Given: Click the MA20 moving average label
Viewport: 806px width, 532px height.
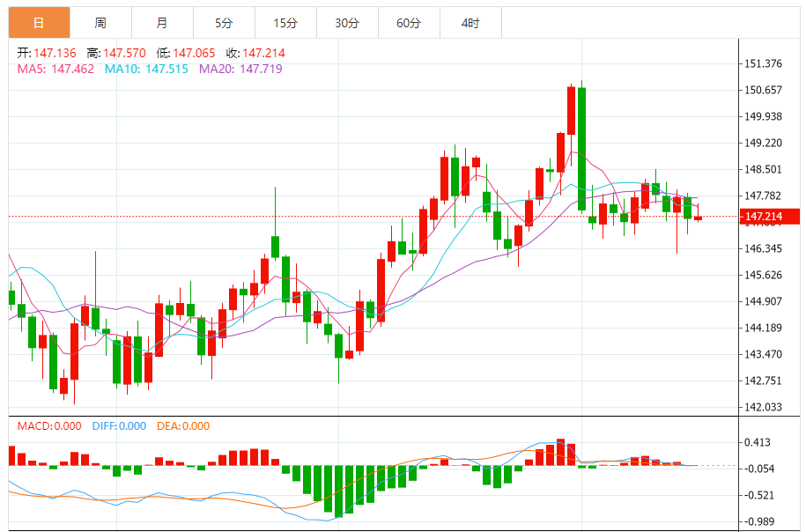Looking at the screenshot, I should [x=240, y=69].
